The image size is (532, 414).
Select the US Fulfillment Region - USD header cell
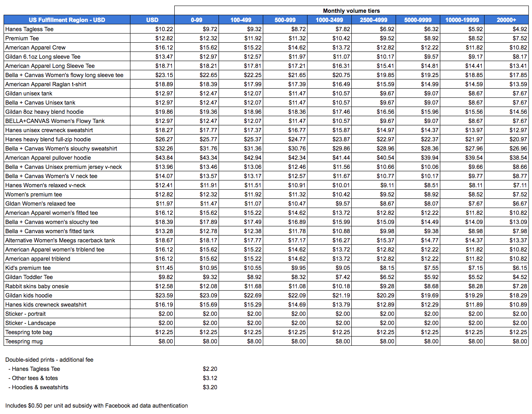coord(67,20)
